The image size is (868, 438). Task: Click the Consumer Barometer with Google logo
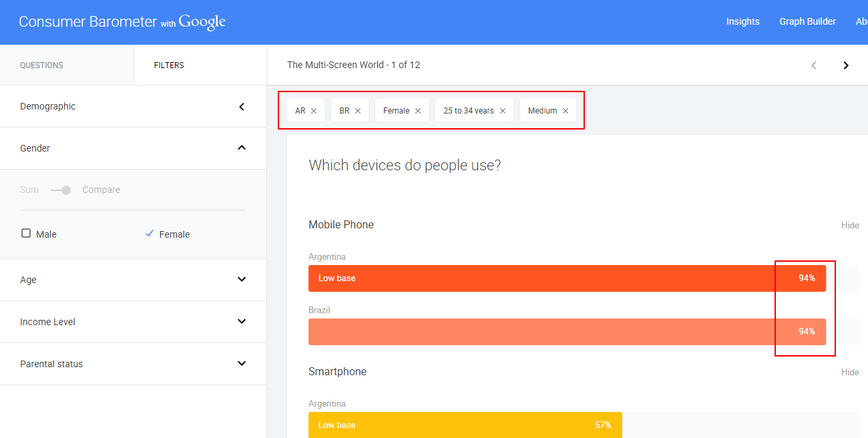pos(122,22)
